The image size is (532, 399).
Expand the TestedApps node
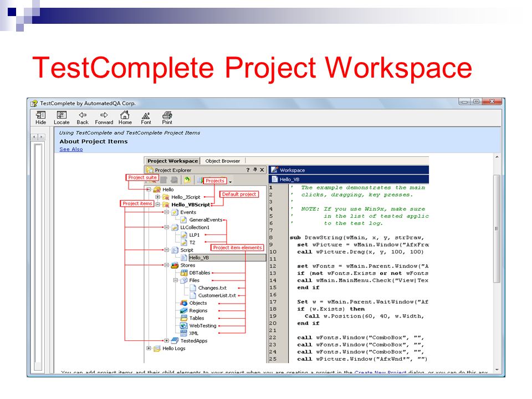(167, 341)
